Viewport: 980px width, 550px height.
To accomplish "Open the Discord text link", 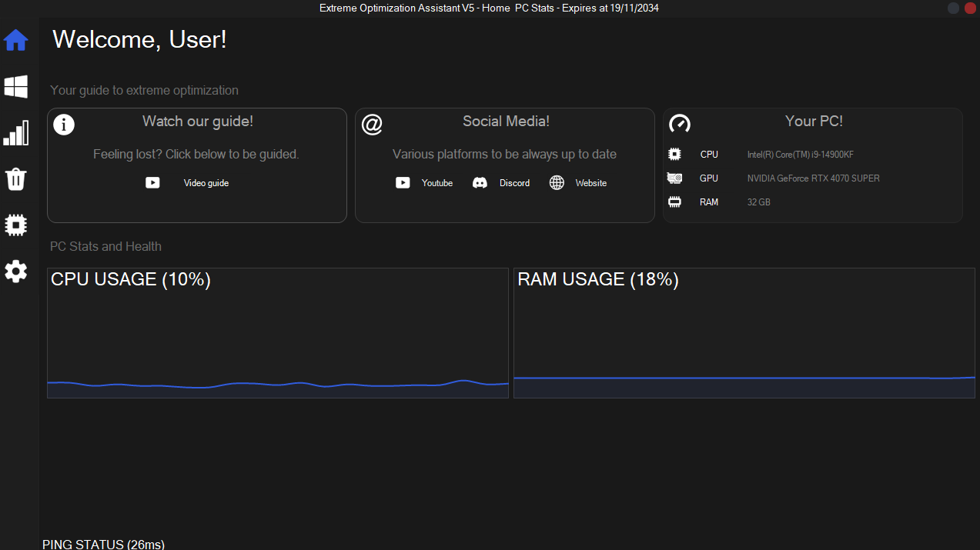I will [x=514, y=183].
